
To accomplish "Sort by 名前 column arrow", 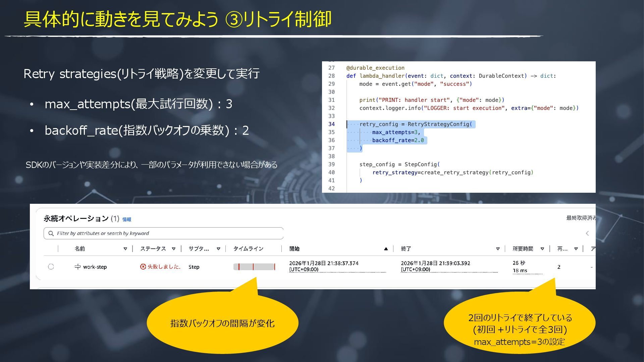I will click(x=125, y=249).
